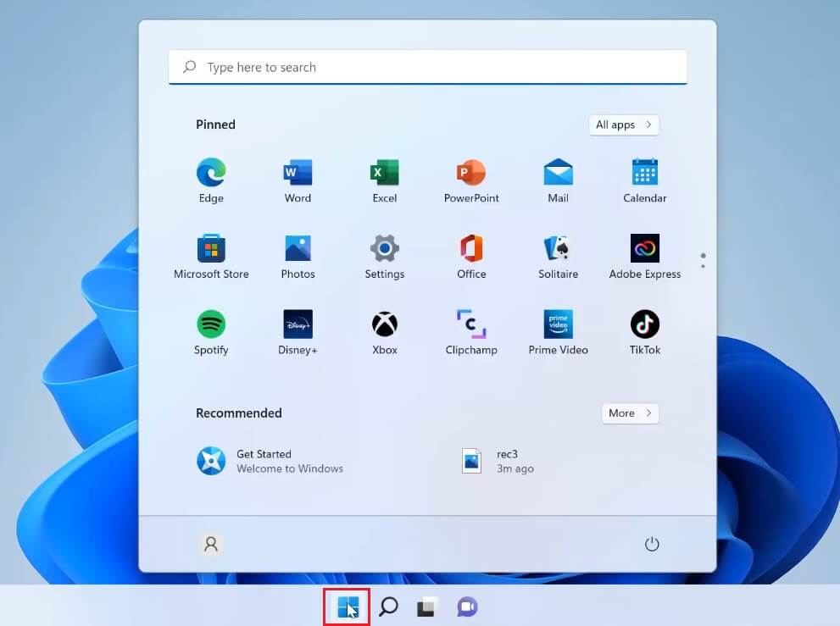840x626 pixels.
Task: Launch Word from the Start menu
Action: point(298,174)
